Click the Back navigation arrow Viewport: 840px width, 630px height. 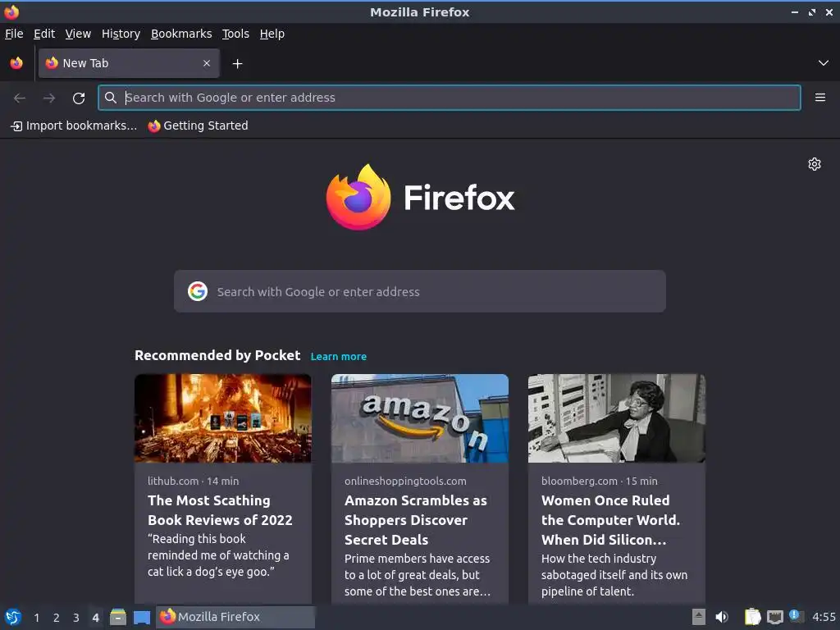point(20,98)
